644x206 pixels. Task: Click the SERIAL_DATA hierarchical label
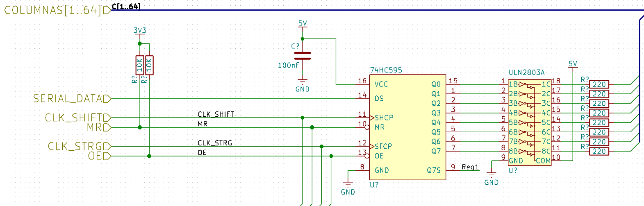click(72, 99)
